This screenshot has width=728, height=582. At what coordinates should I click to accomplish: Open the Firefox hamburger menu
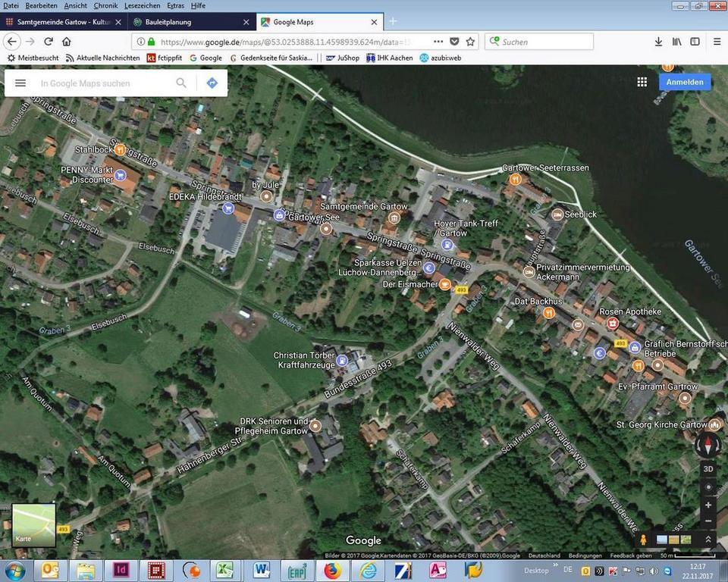point(717,42)
